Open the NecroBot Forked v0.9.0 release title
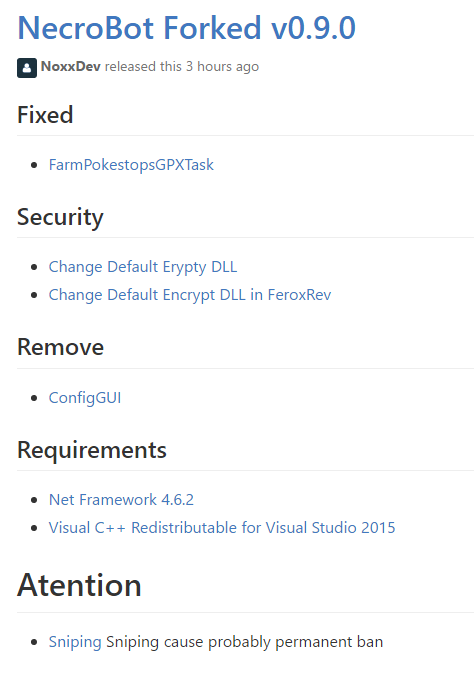The image size is (474, 676). tap(186, 28)
